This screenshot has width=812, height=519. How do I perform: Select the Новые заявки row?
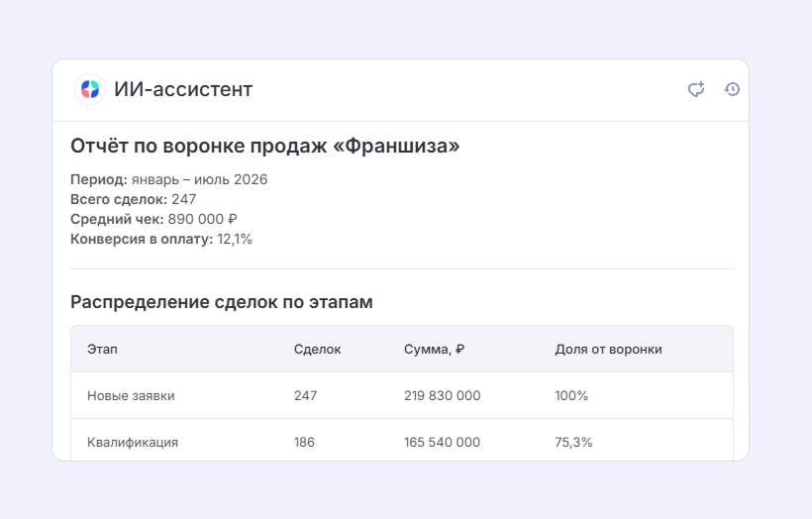coord(402,395)
